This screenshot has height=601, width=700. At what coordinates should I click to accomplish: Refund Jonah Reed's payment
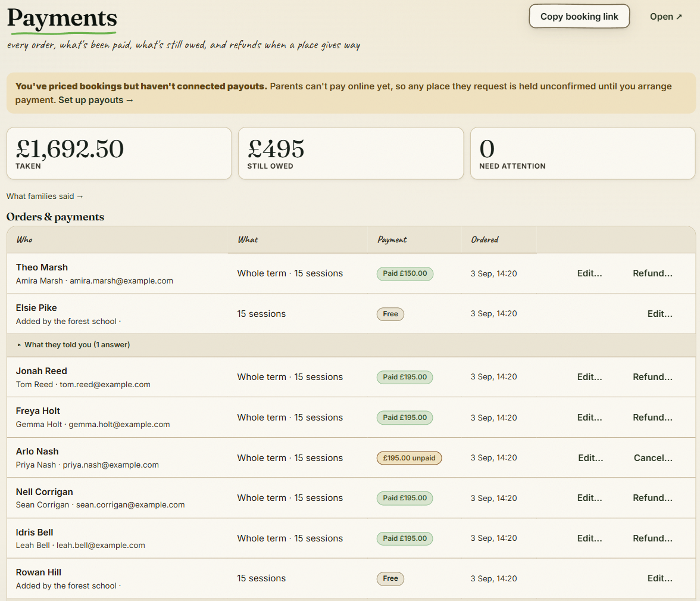pos(652,377)
